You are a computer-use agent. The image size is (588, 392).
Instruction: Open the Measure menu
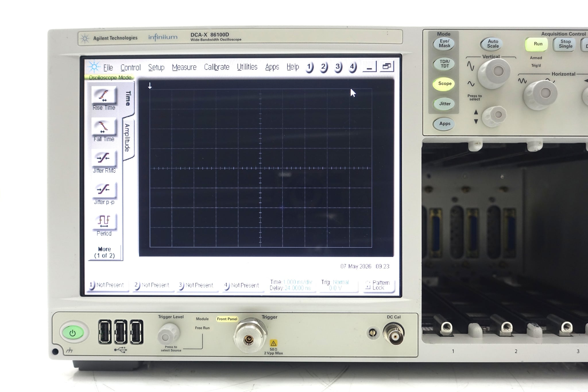184,67
